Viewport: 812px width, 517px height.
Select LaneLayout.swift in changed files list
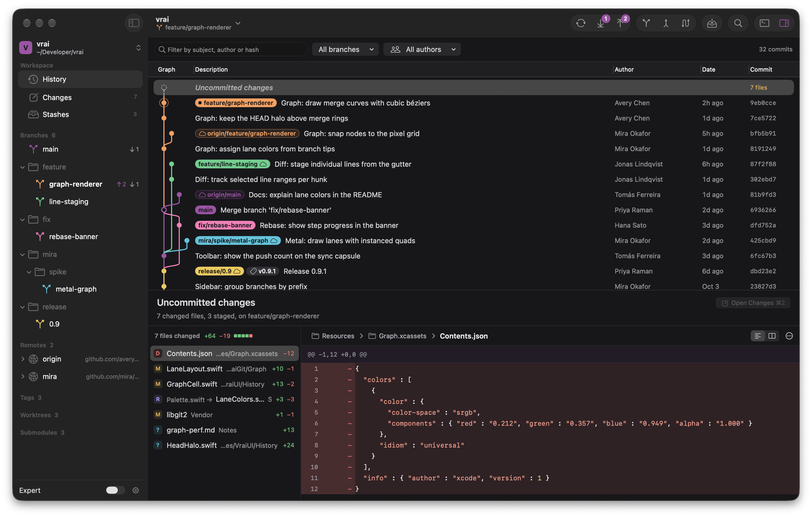(x=224, y=369)
